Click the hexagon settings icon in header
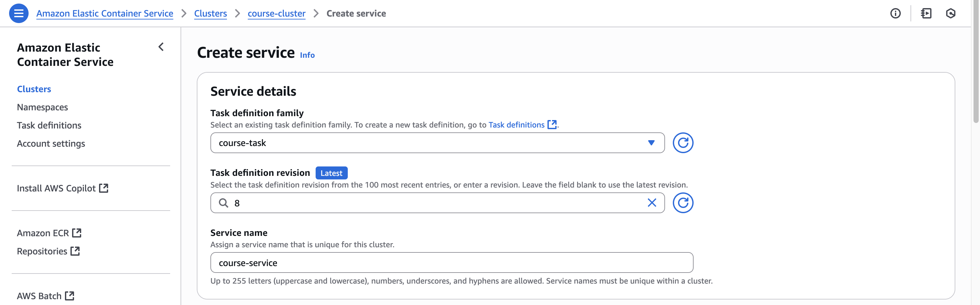 [x=950, y=13]
